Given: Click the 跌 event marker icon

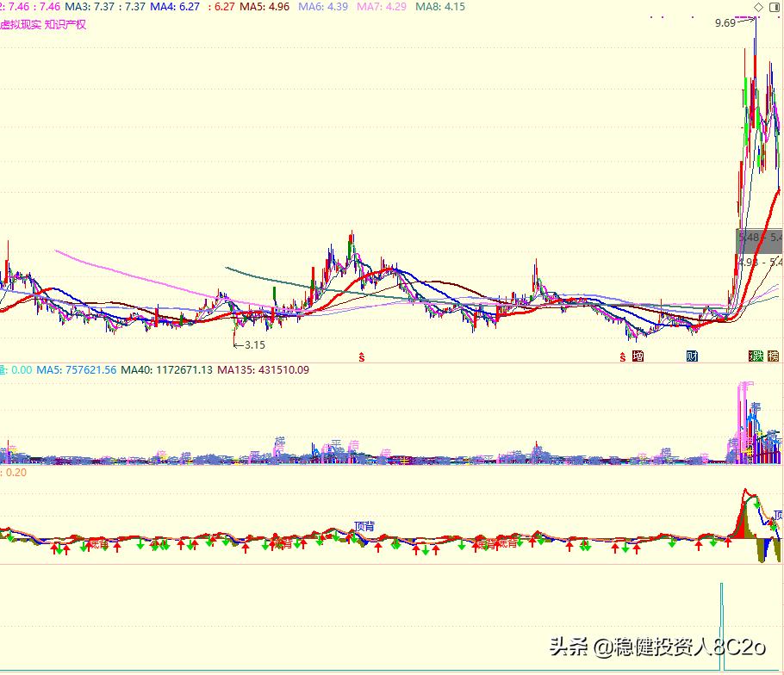Looking at the screenshot, I should click(756, 356).
